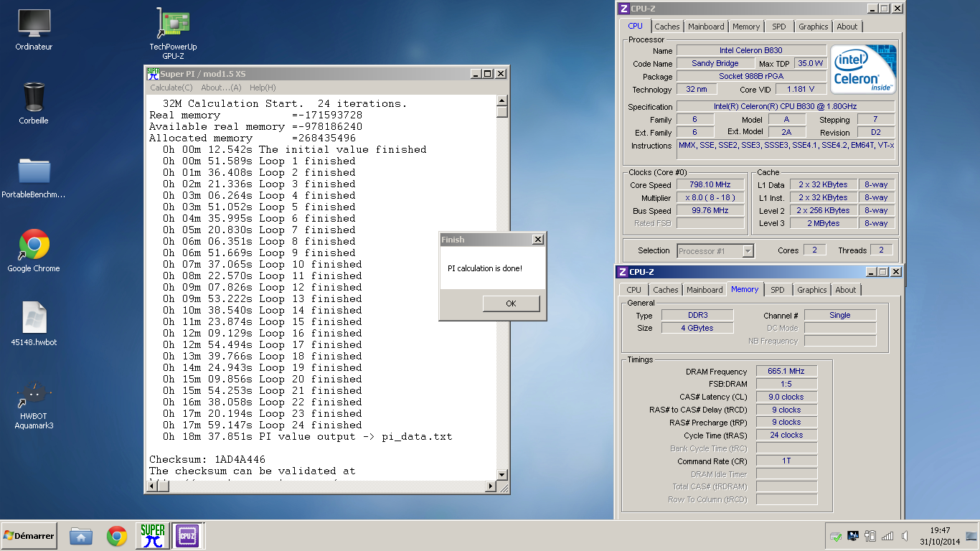The width and height of the screenshot is (980, 551).
Task: Open the wireless signal tray icon
Action: (887, 536)
